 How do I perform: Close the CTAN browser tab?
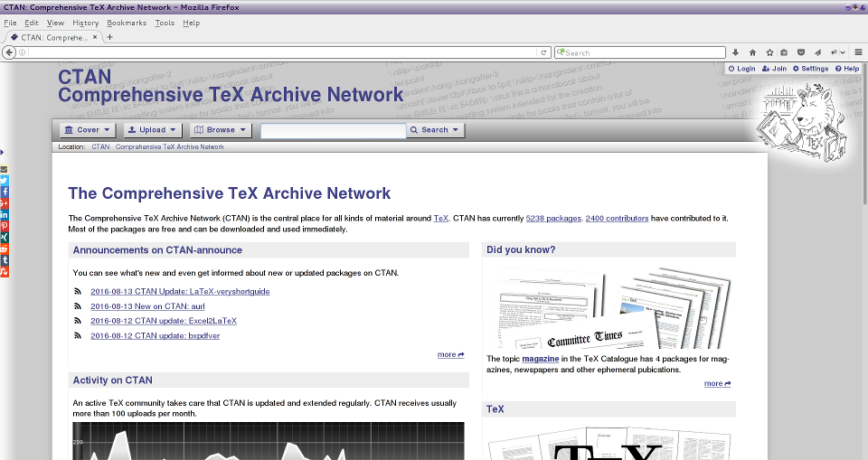pyautogui.click(x=95, y=37)
